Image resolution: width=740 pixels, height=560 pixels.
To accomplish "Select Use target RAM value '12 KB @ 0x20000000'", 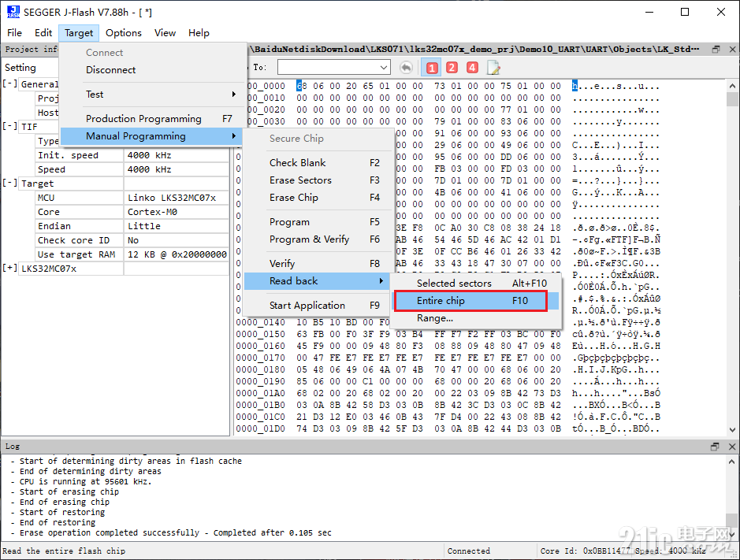I will pyautogui.click(x=177, y=254).
